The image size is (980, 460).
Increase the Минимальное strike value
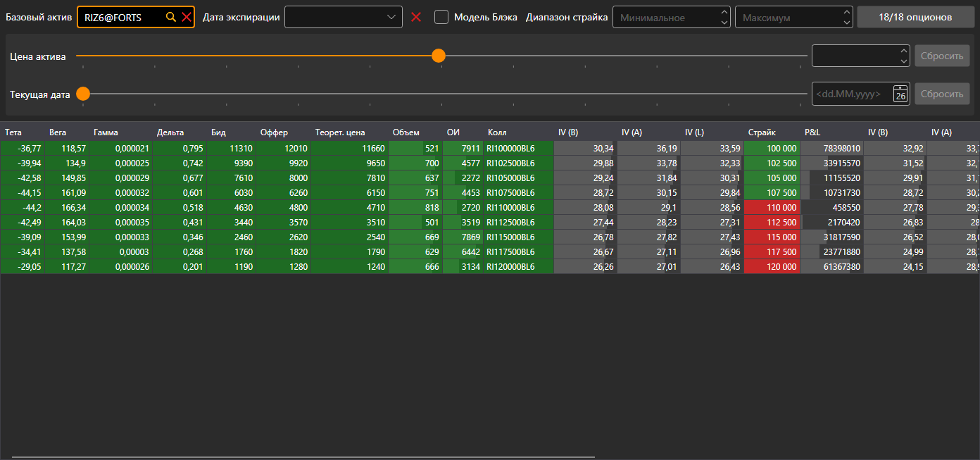point(725,12)
